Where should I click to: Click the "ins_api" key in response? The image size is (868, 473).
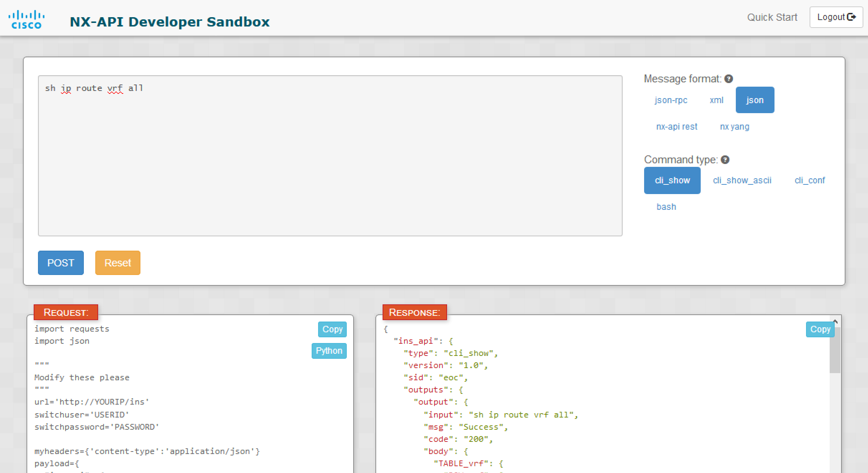[x=416, y=341]
